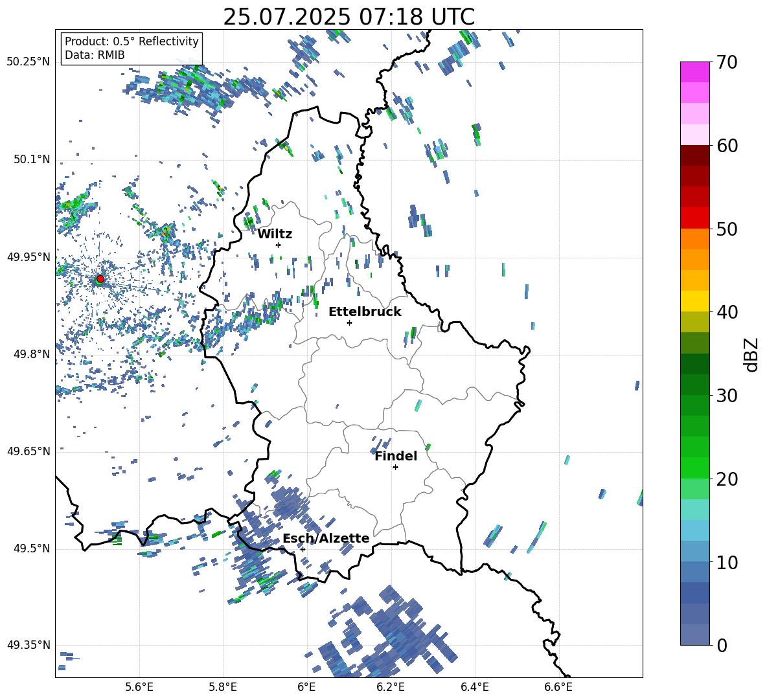Click the Findel station cross marker

395,468
